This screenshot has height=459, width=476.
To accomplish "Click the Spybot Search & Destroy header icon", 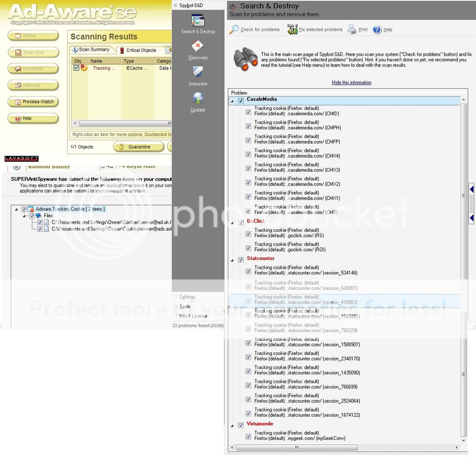I will 233,6.
